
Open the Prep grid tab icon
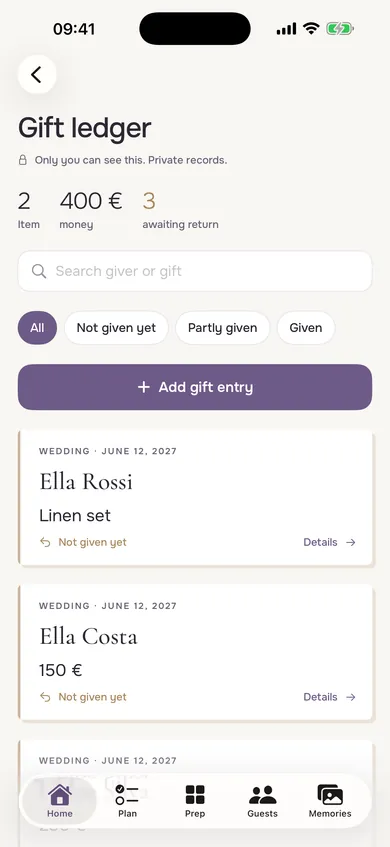pos(195,795)
